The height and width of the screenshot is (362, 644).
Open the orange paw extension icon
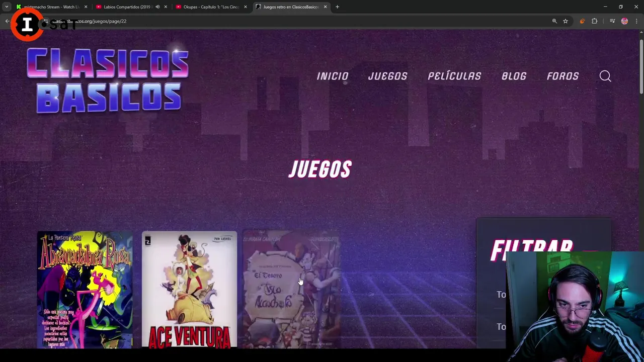tap(582, 21)
